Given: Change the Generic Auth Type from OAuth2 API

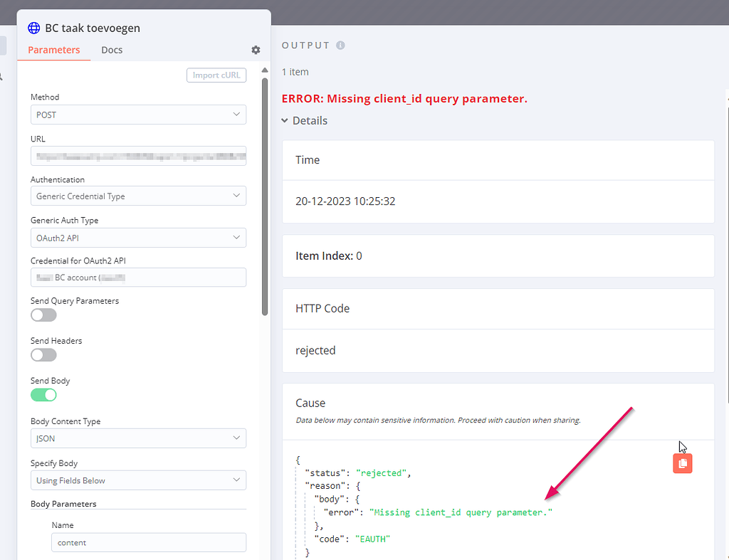Looking at the screenshot, I should click(138, 238).
